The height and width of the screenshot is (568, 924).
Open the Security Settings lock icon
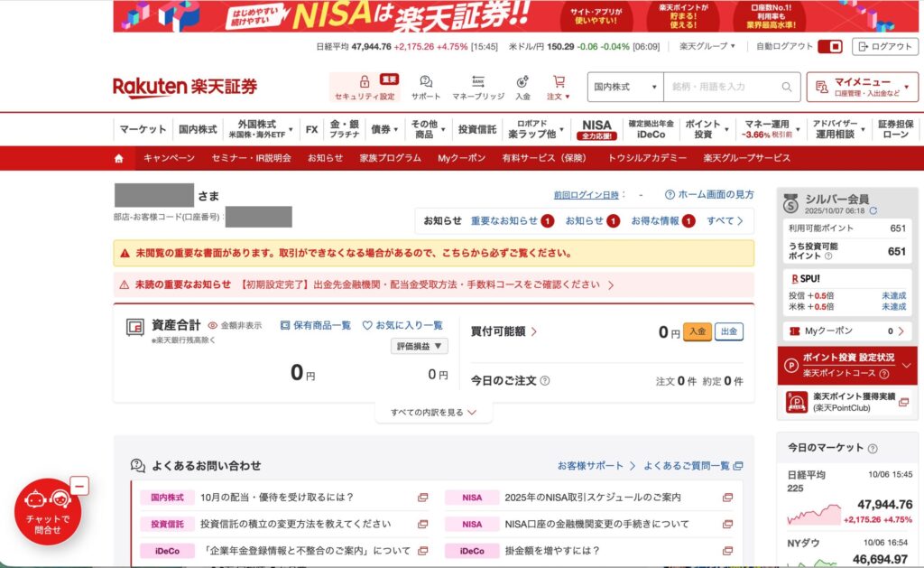365,81
